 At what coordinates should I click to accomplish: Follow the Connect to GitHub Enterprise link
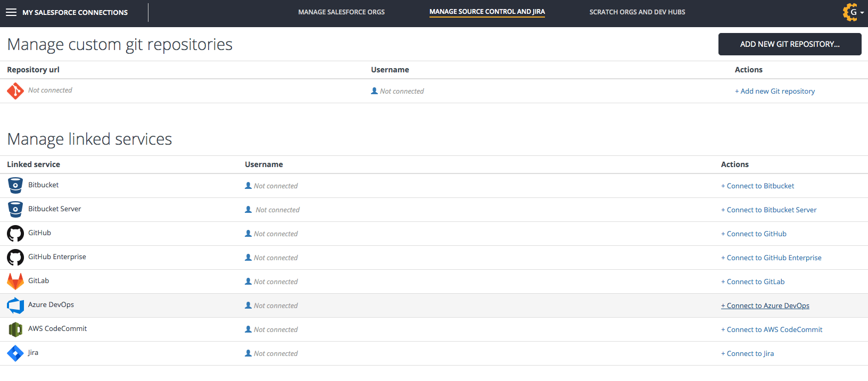click(771, 258)
